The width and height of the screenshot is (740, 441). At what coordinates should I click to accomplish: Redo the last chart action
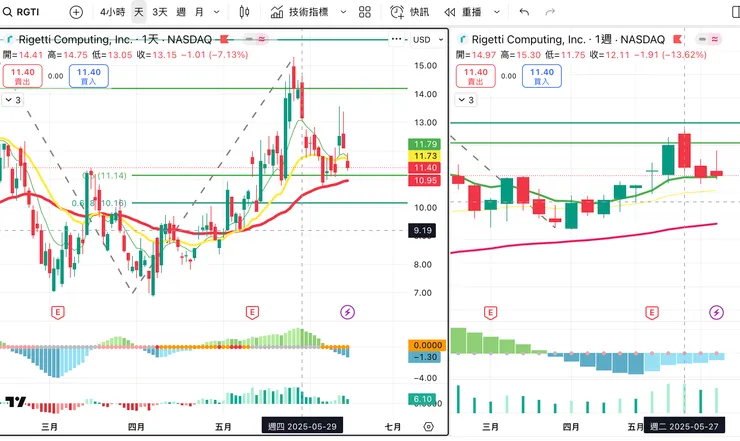pos(550,12)
